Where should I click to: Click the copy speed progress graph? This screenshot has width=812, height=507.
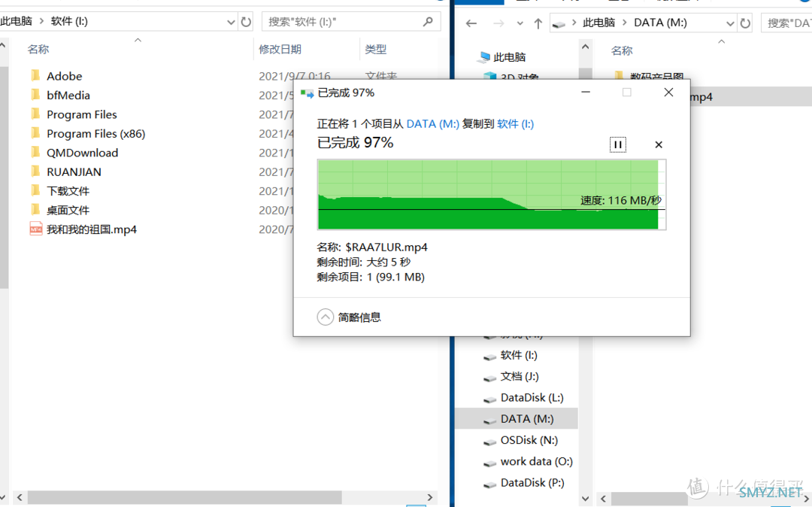[492, 195]
